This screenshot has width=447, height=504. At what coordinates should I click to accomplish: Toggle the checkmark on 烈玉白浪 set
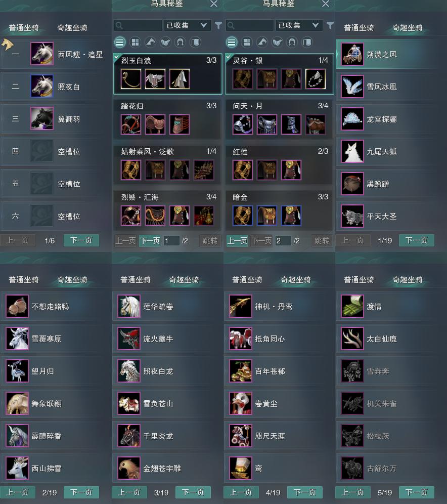(x=117, y=57)
